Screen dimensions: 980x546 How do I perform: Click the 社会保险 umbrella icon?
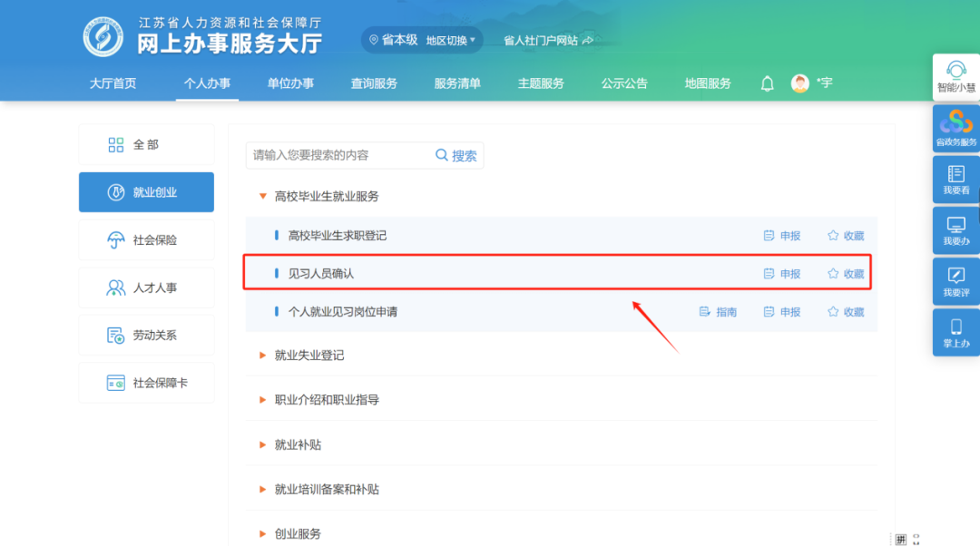[x=115, y=239]
